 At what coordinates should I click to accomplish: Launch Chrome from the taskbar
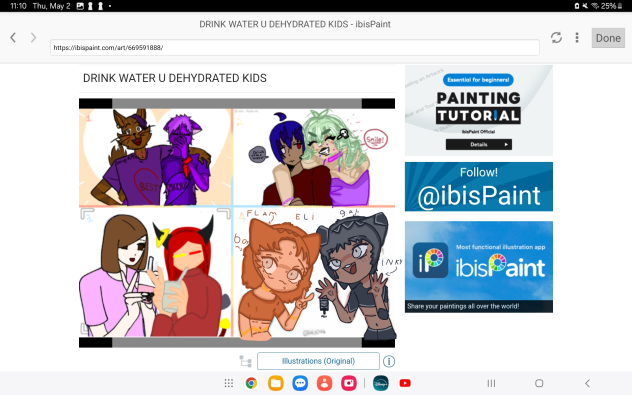pos(252,383)
